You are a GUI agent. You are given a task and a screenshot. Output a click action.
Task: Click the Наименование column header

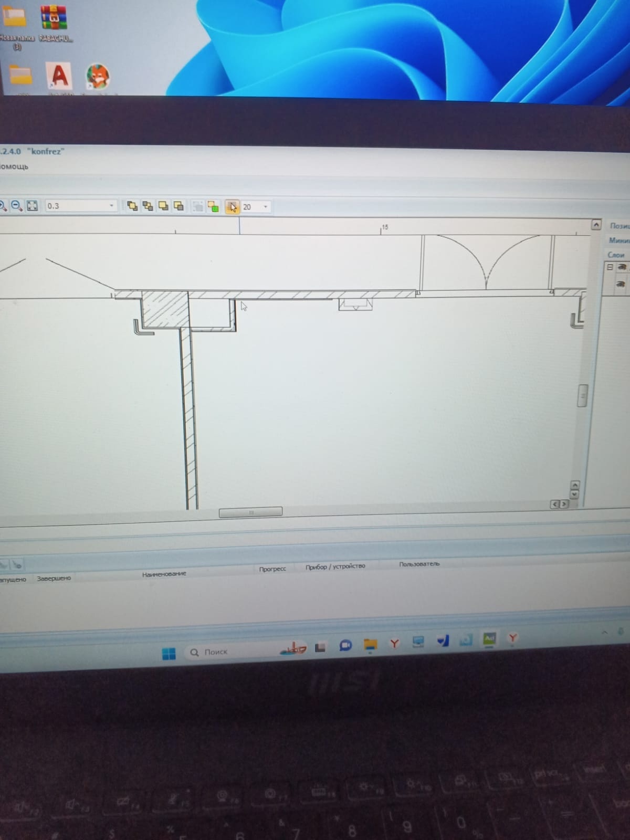(x=164, y=574)
